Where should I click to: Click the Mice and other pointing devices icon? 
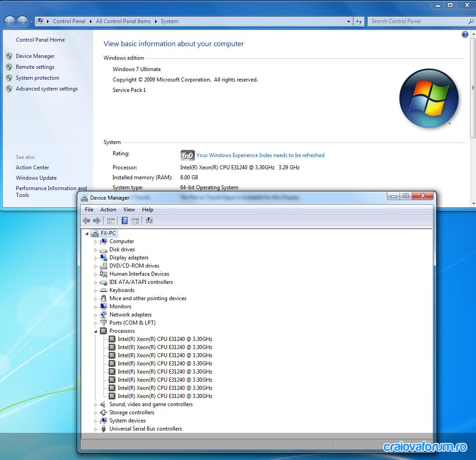104,298
